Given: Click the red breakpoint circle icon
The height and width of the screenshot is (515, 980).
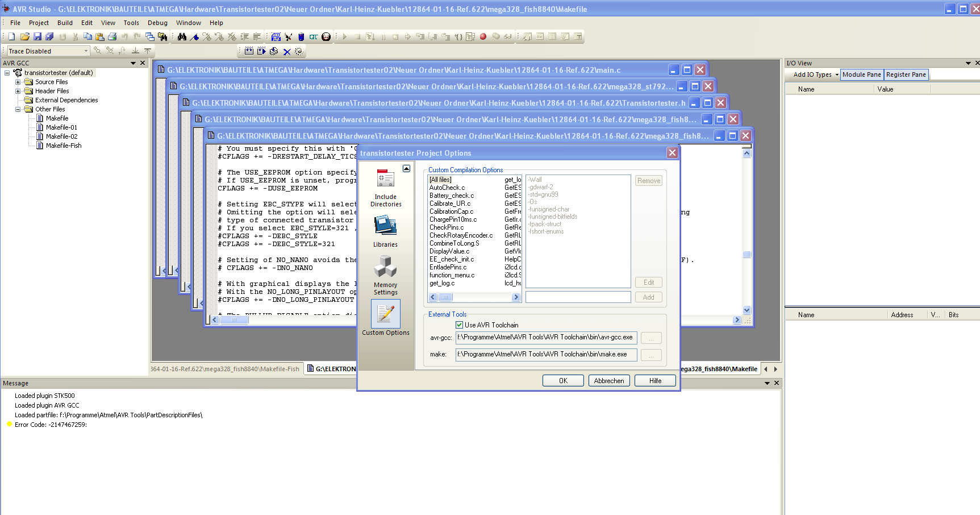Looking at the screenshot, I should tap(483, 36).
